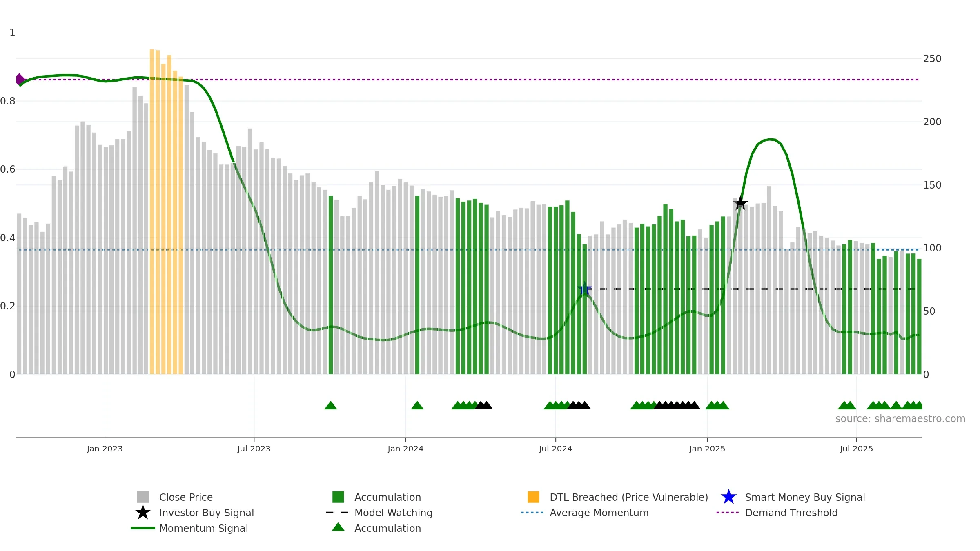Click the black Investor Buy Signal star on chart
Image resolution: width=980 pixels, height=551 pixels.
click(740, 203)
